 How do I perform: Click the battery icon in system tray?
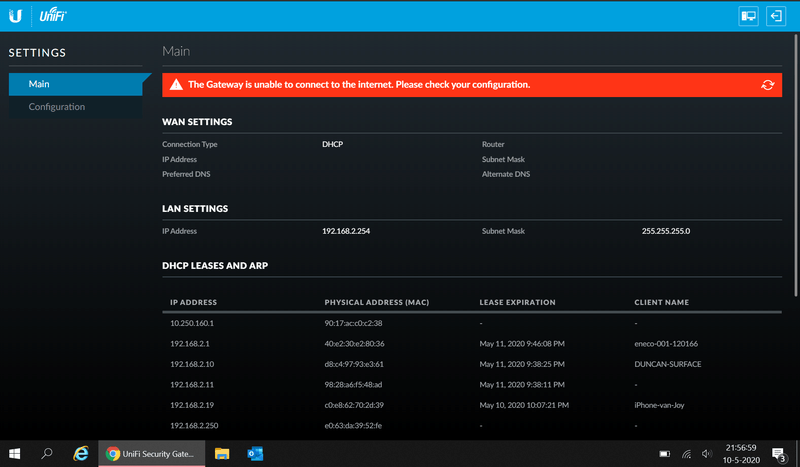pyautogui.click(x=665, y=453)
